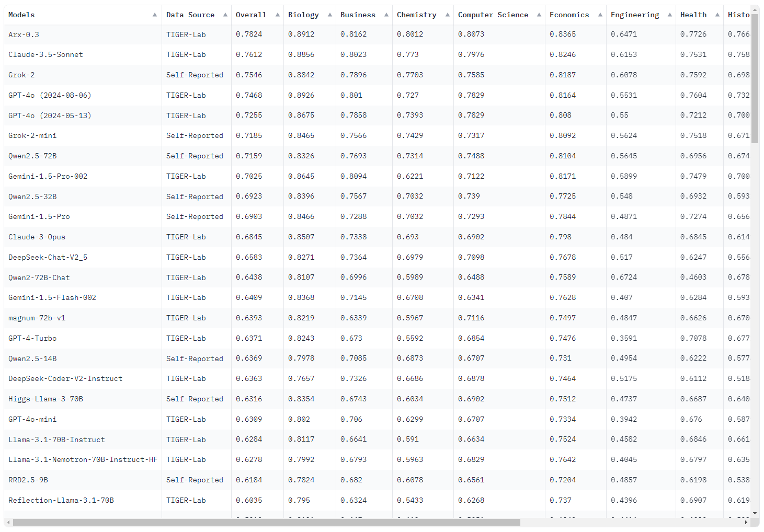Sort by the Overall column arrow
Image resolution: width=764 pixels, height=532 pixels.
coord(278,15)
